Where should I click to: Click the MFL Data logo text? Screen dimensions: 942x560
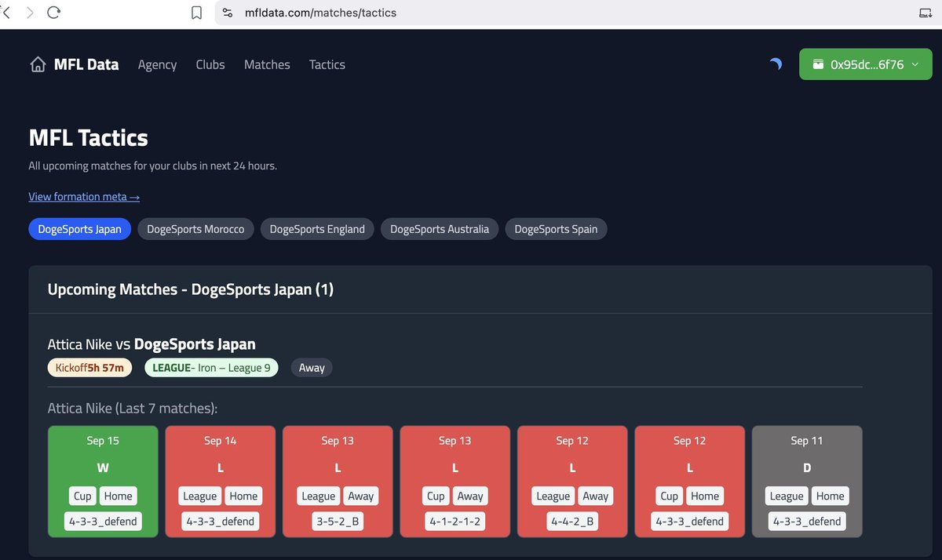[86, 64]
